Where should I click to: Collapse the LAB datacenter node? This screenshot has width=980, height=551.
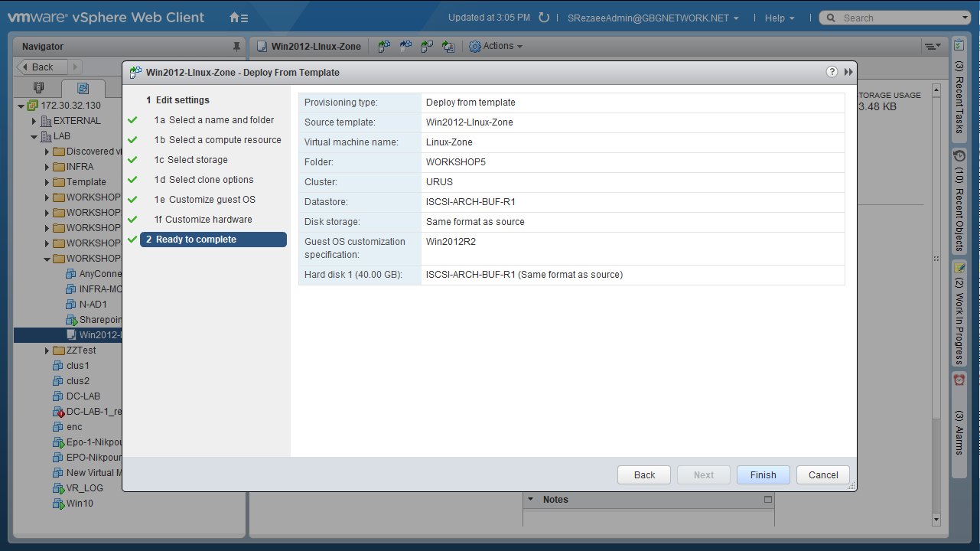34,136
